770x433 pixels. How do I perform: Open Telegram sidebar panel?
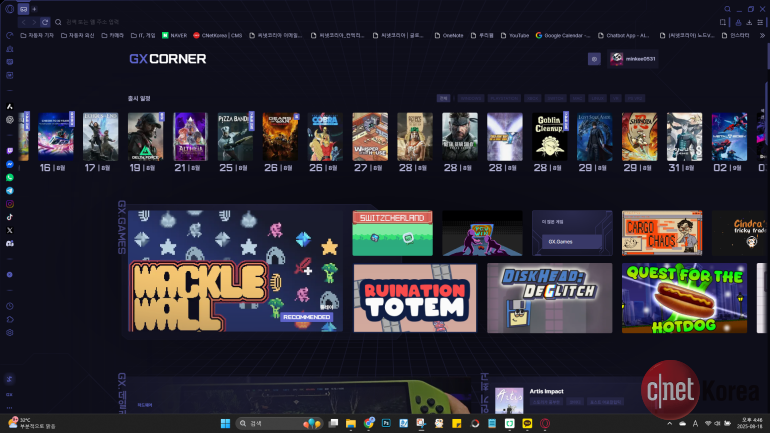(x=9, y=190)
